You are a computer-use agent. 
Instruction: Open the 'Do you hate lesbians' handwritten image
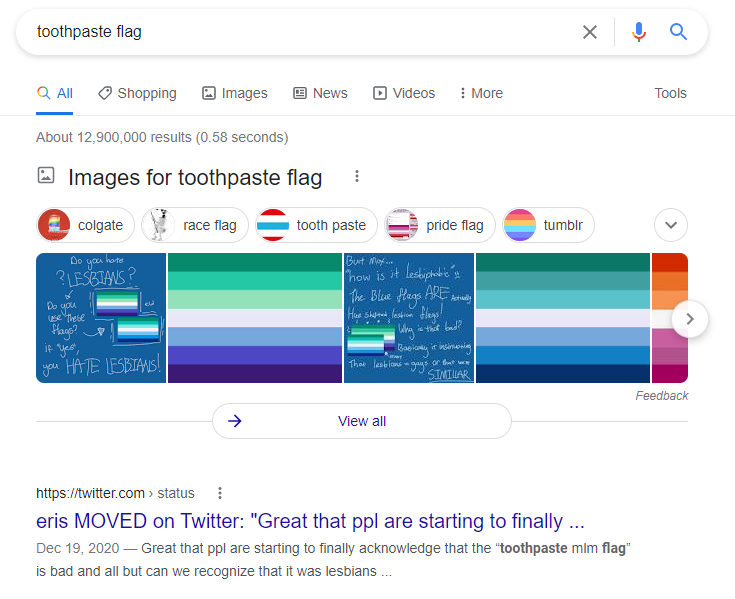(x=101, y=318)
